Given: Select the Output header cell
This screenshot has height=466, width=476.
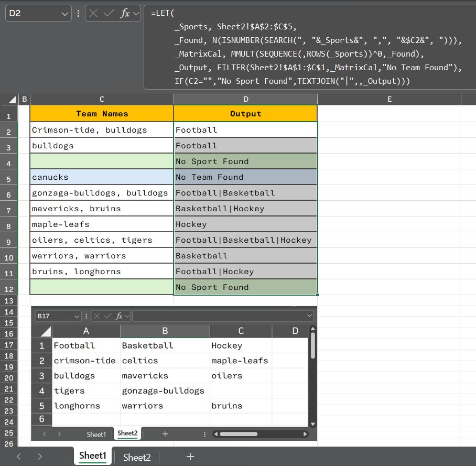Looking at the screenshot, I should click(x=245, y=114).
